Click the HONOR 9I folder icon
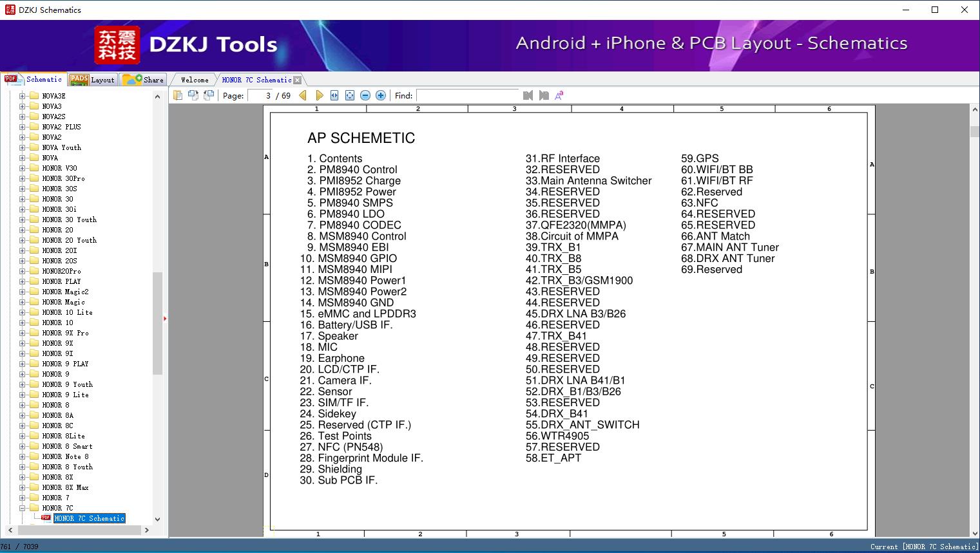 click(x=34, y=353)
